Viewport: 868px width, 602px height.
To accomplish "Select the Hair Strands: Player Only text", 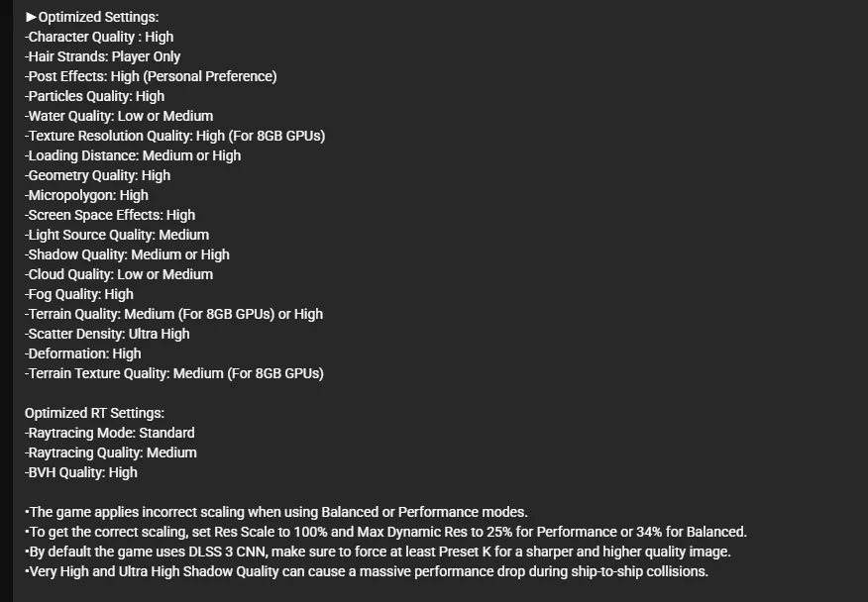I will click(102, 57).
